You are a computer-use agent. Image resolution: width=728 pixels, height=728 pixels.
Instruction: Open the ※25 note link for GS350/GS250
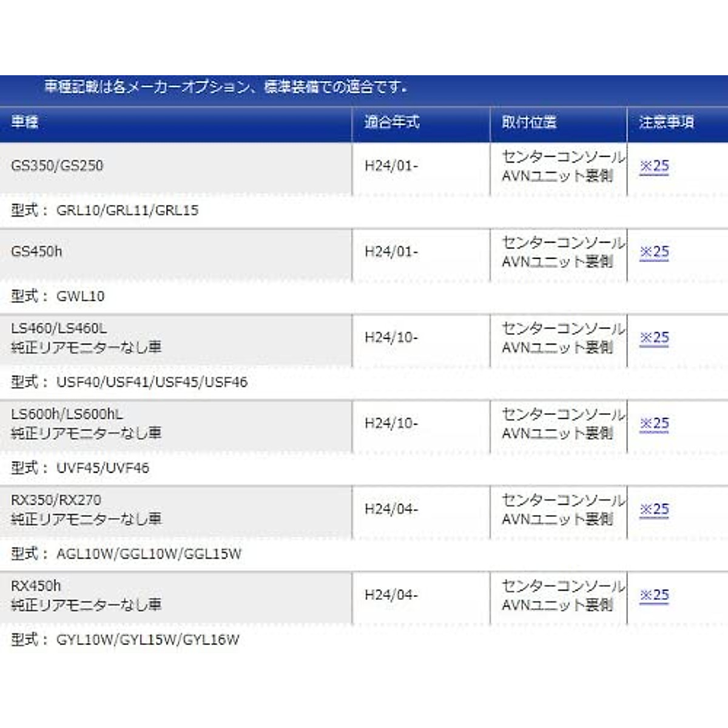[x=654, y=166]
